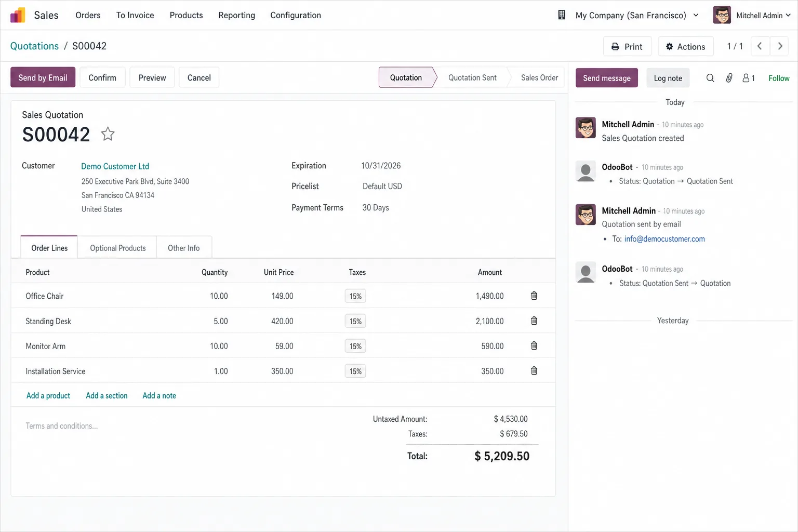Click Add a note link
Screen dimensions: 798x532
159,395
